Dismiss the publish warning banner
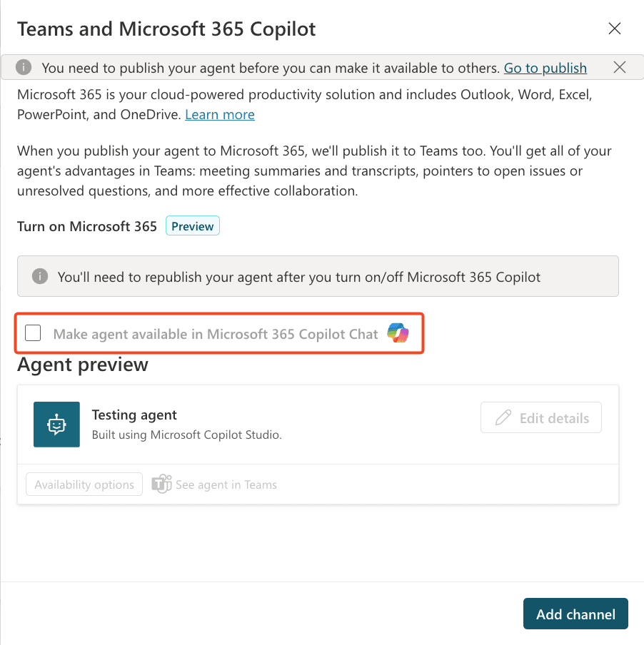 click(x=619, y=68)
